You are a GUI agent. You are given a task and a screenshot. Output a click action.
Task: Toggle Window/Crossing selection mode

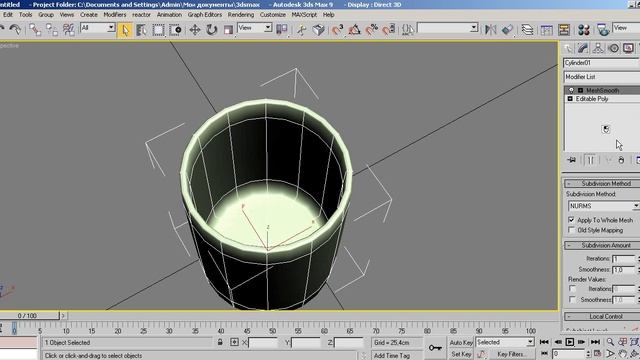(176, 30)
